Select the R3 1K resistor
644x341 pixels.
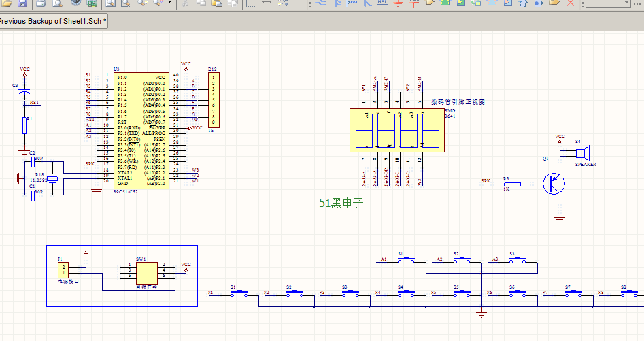click(x=512, y=184)
